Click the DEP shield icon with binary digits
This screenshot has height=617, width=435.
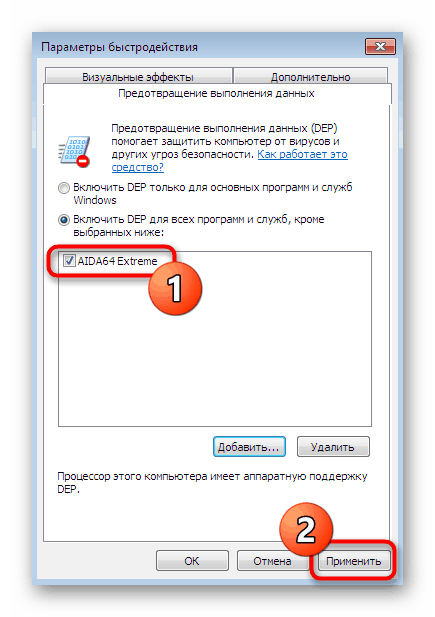click(74, 151)
